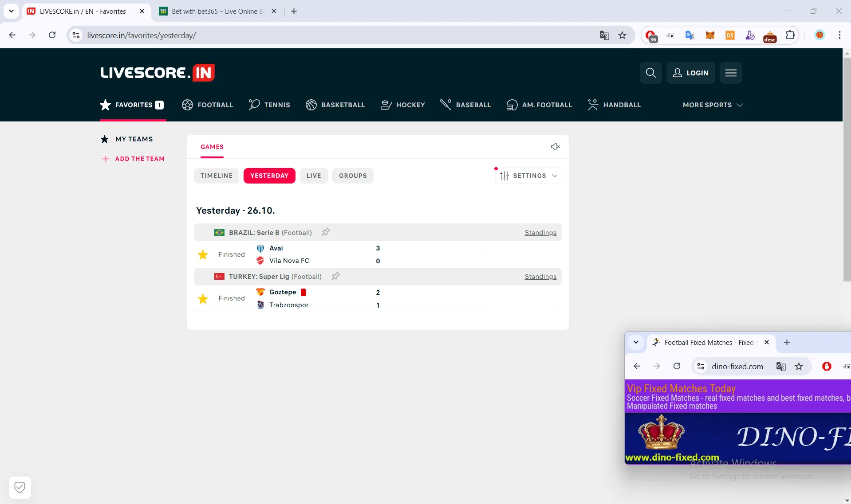This screenshot has width=851, height=504.
Task: Open the tab search dropdown in main browser
Action: coord(11,11)
